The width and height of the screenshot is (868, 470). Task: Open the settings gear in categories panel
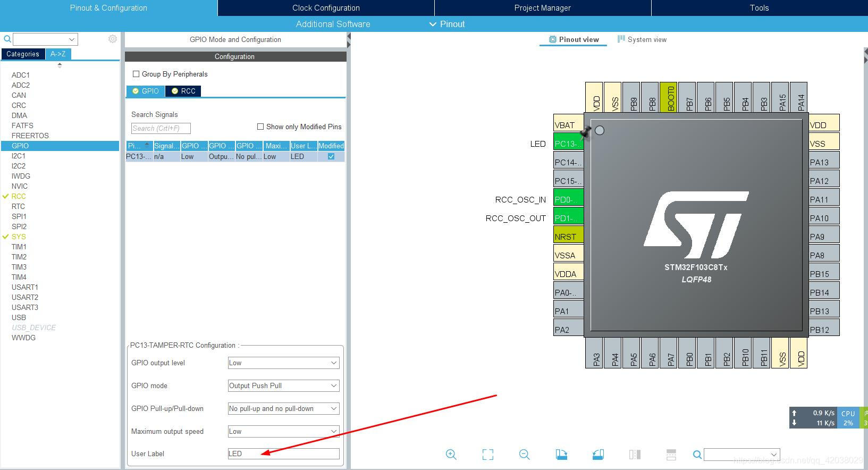coord(113,39)
